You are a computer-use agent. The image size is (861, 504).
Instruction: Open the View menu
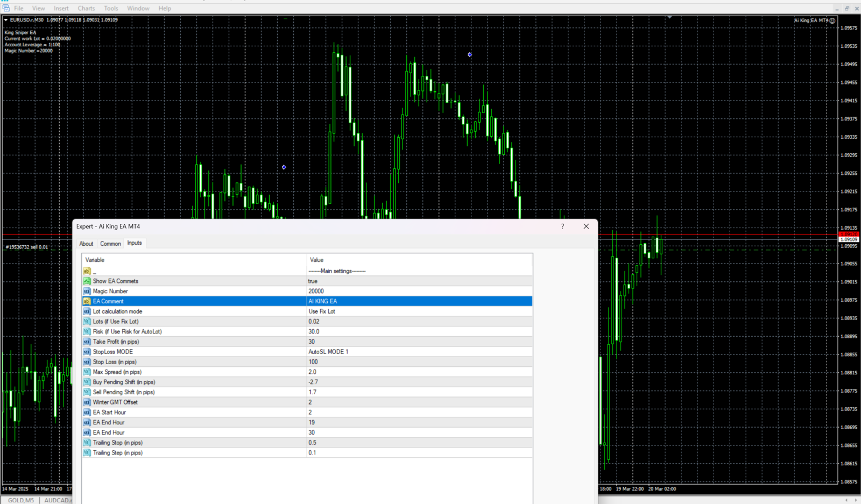[39, 8]
